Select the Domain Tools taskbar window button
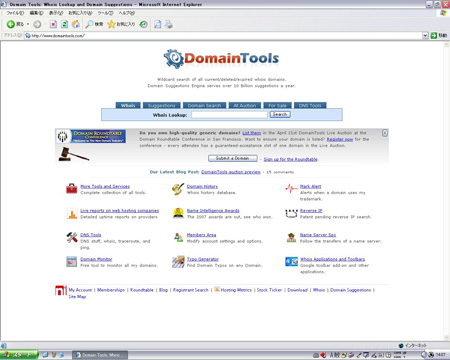The height and width of the screenshot is (360, 450). (100, 355)
